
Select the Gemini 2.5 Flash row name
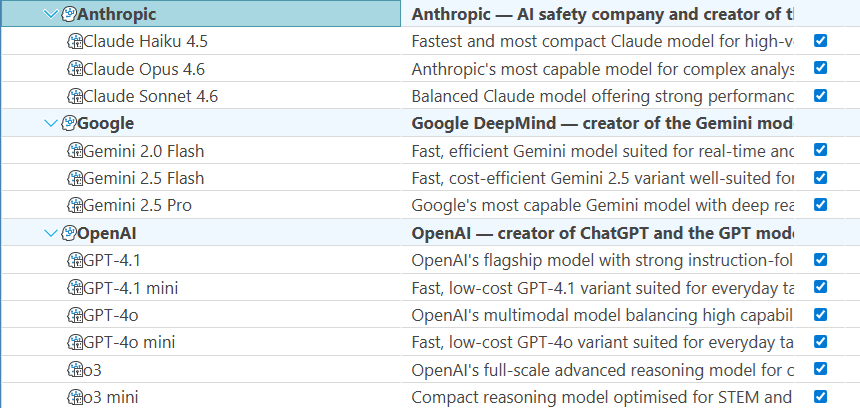pos(144,178)
